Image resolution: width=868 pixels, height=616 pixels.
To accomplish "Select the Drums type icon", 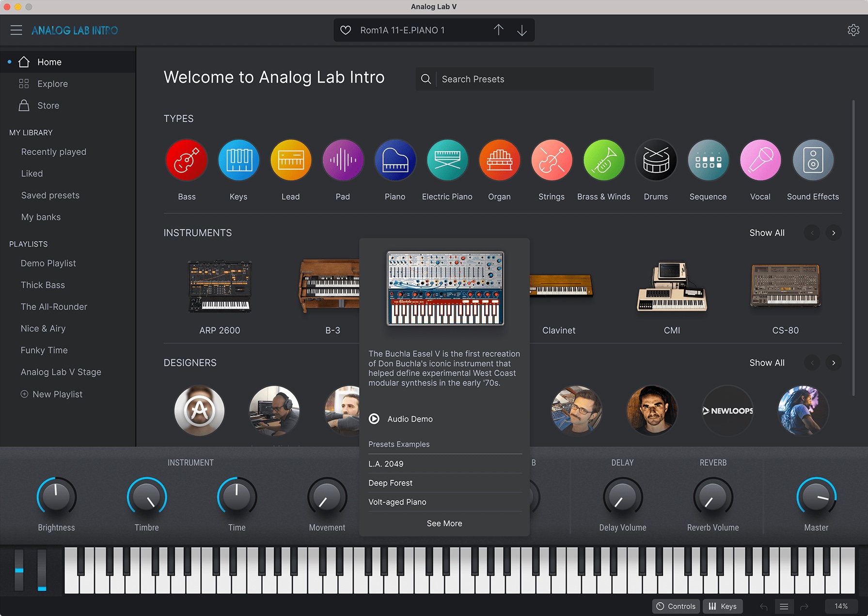I will (656, 160).
